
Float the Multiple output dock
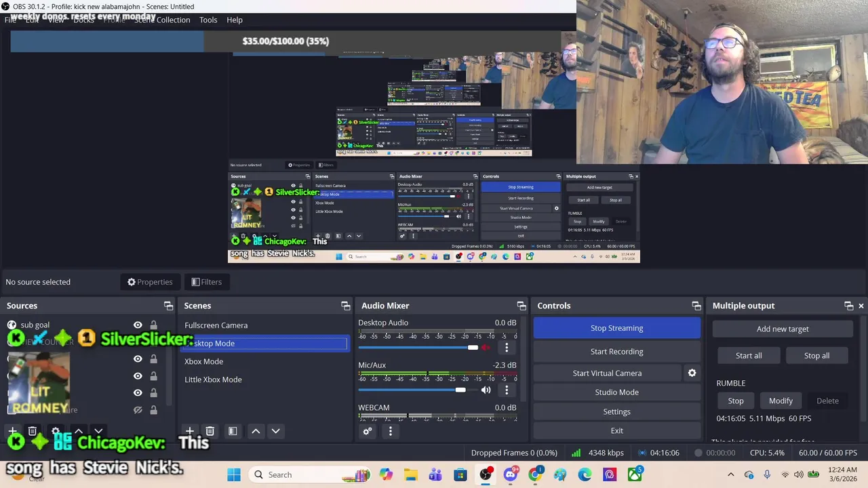[848, 306]
